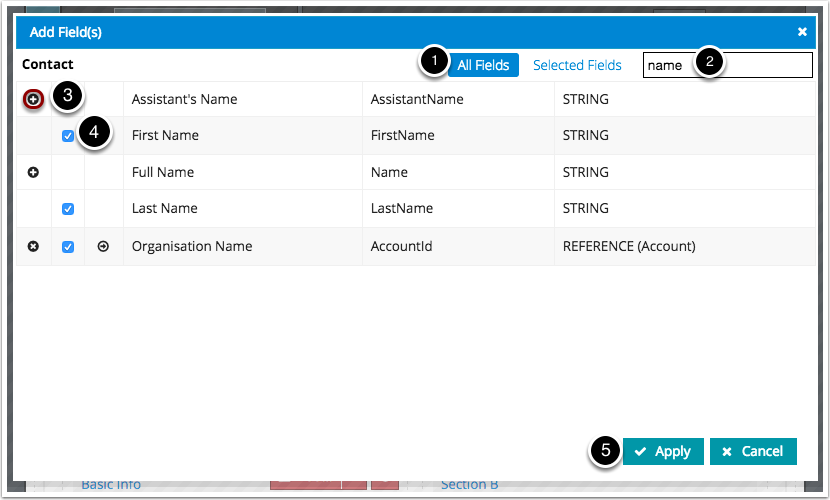Open the Section B link behind the dialog
Screen dimensions: 830x500
(469, 485)
